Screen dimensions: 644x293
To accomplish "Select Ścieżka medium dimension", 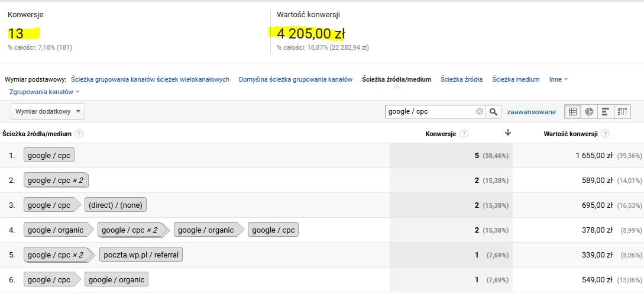I will coord(516,79).
